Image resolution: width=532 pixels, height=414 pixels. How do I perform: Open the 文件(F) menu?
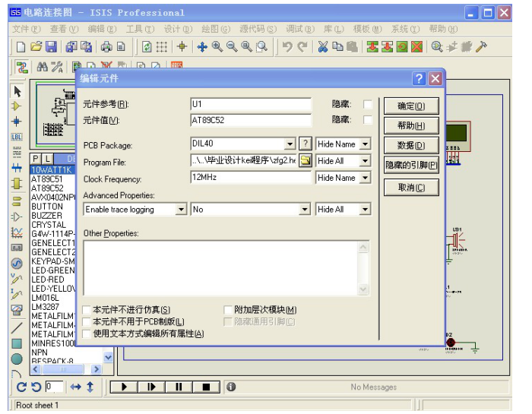pos(27,29)
